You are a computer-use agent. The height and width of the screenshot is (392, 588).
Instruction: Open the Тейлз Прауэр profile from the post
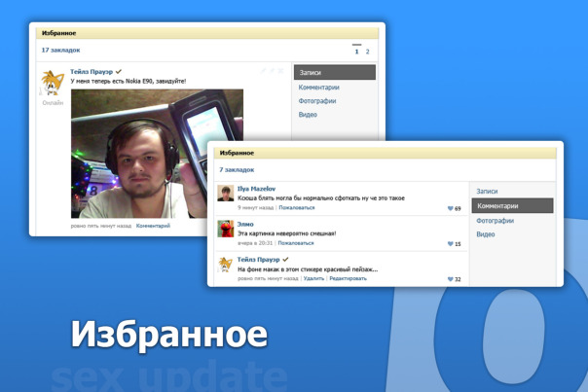click(x=92, y=72)
